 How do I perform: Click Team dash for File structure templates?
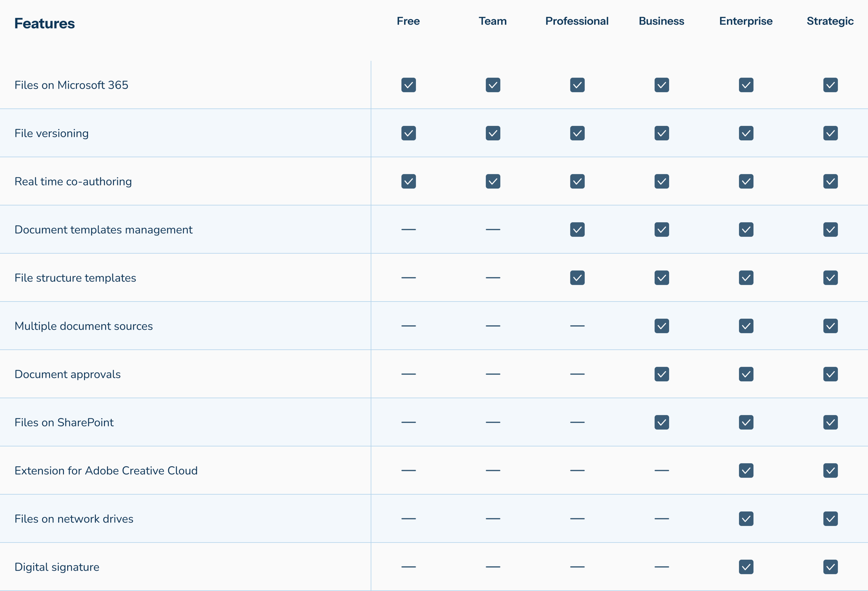tap(493, 278)
